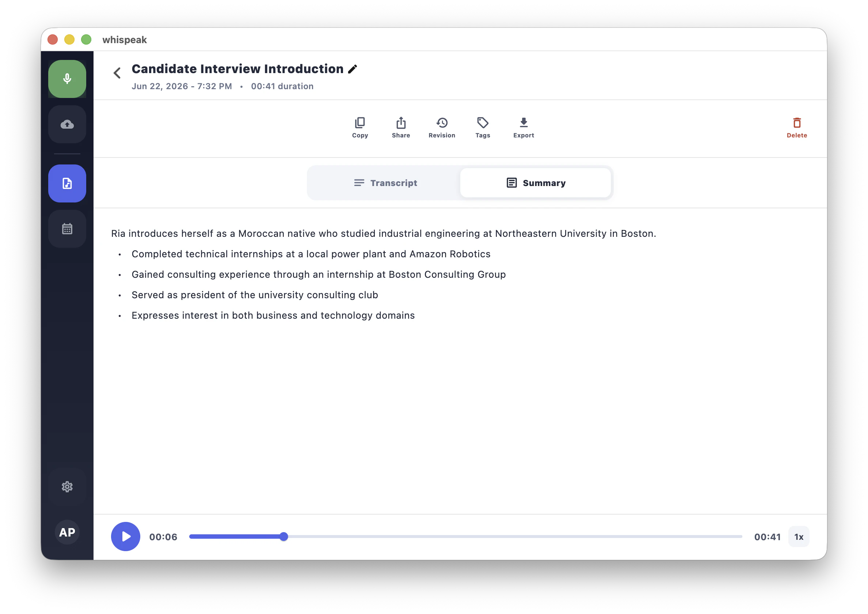868x614 pixels.
Task: Click the Boston Consulting Group bullet
Action: [x=319, y=274]
